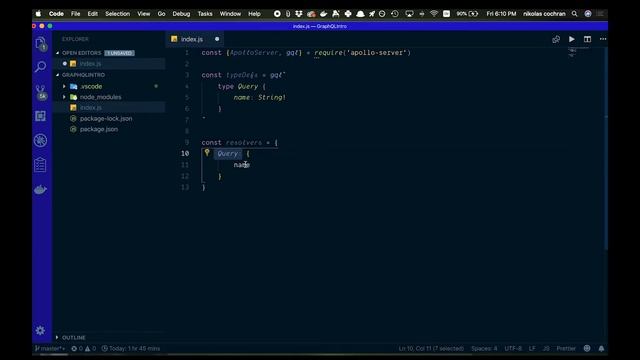Click the feedback smiley in status bar
640x360 pixels.
[587, 348]
